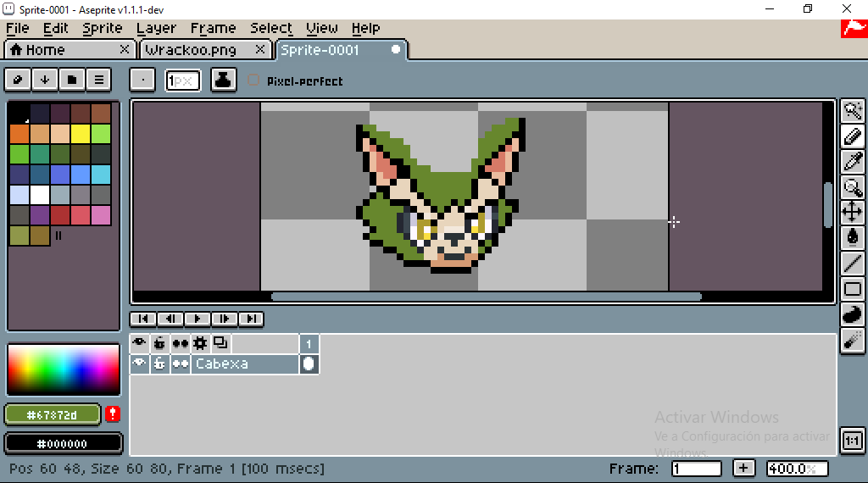The height and width of the screenshot is (483, 868).
Task: Activate the Magic Wand tool
Action: (853, 110)
